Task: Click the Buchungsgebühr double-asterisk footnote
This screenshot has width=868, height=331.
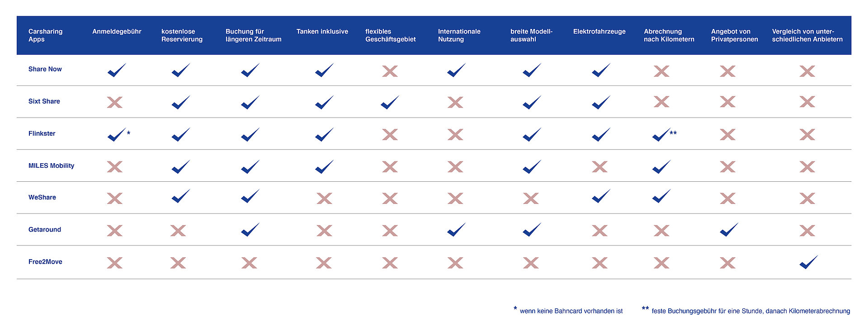Action: pyautogui.click(x=750, y=311)
